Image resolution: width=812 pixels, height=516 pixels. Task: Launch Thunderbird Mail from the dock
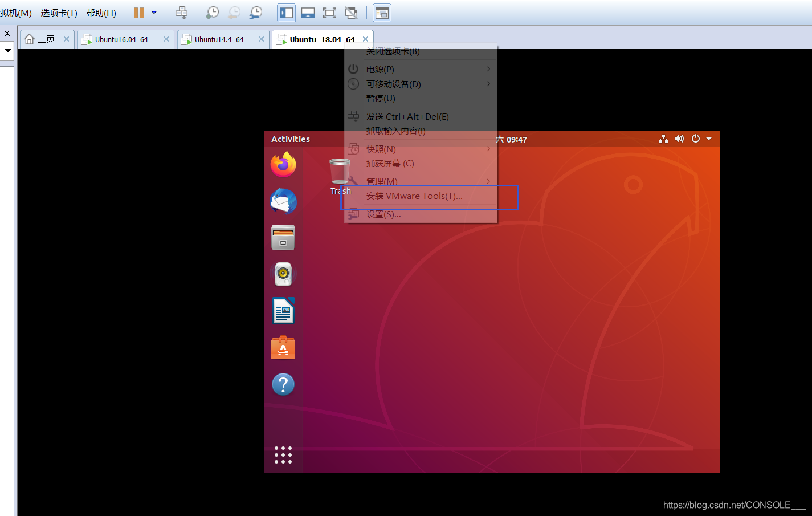(x=283, y=201)
